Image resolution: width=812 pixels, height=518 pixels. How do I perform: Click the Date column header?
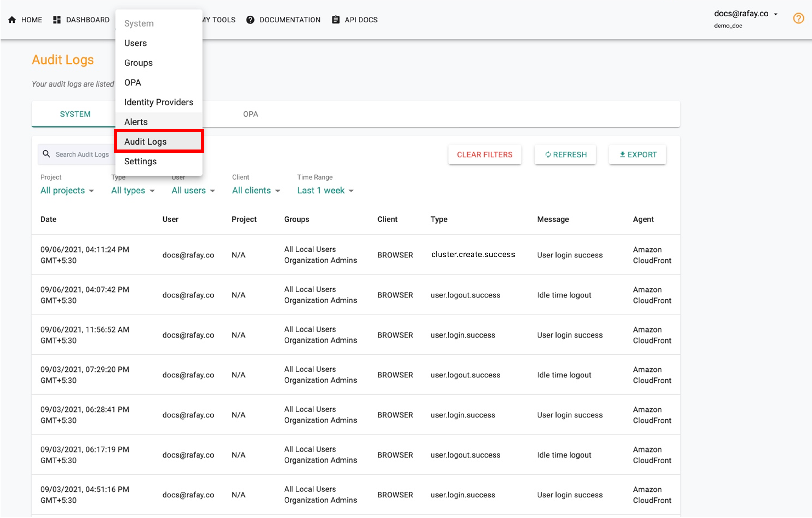click(x=49, y=219)
